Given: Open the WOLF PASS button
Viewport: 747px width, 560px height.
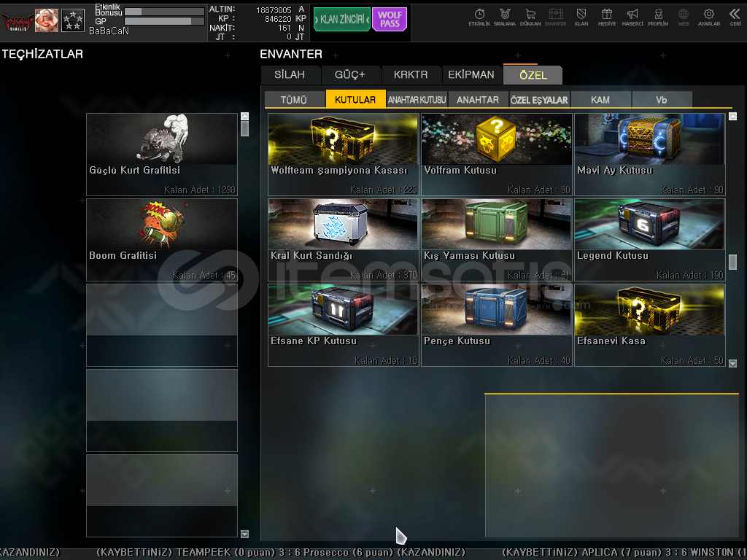Looking at the screenshot, I should click(x=390, y=20).
